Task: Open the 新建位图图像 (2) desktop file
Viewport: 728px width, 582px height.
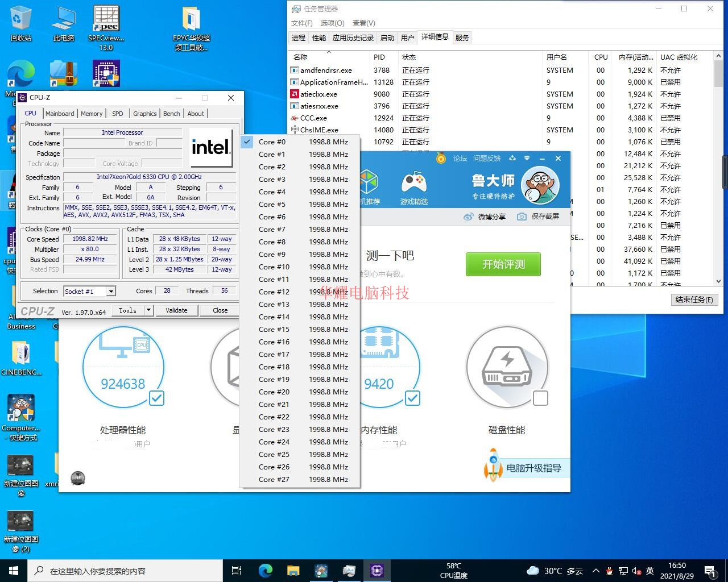Action: coord(21,531)
